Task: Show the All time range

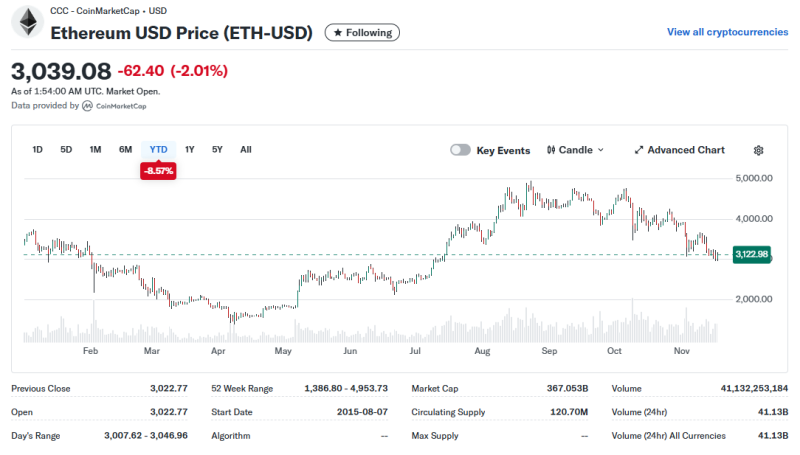Action: 245,149
